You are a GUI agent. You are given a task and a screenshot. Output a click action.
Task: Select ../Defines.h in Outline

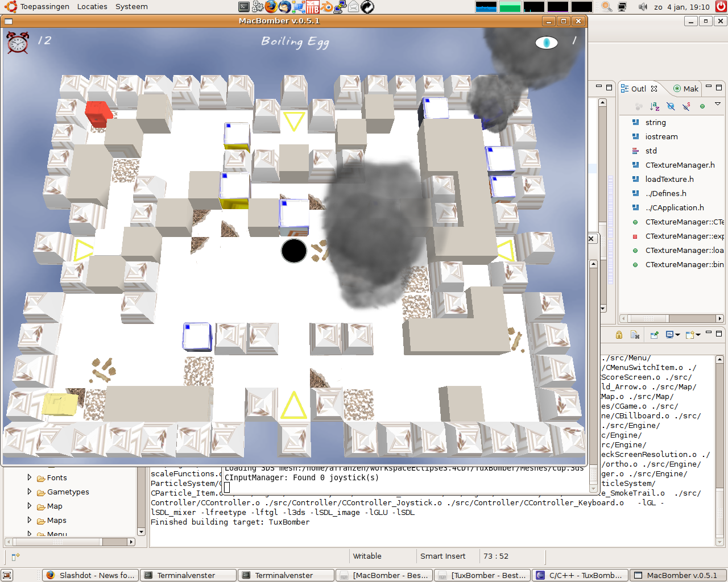coord(665,193)
